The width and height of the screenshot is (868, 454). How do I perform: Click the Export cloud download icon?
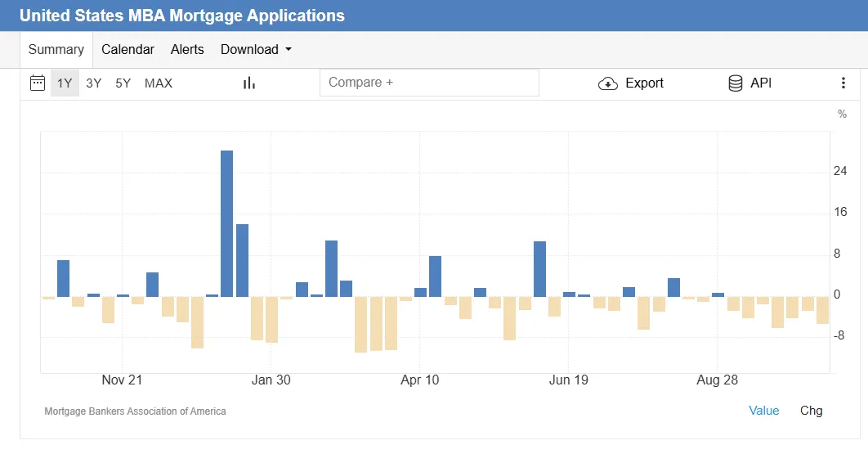pyautogui.click(x=608, y=83)
